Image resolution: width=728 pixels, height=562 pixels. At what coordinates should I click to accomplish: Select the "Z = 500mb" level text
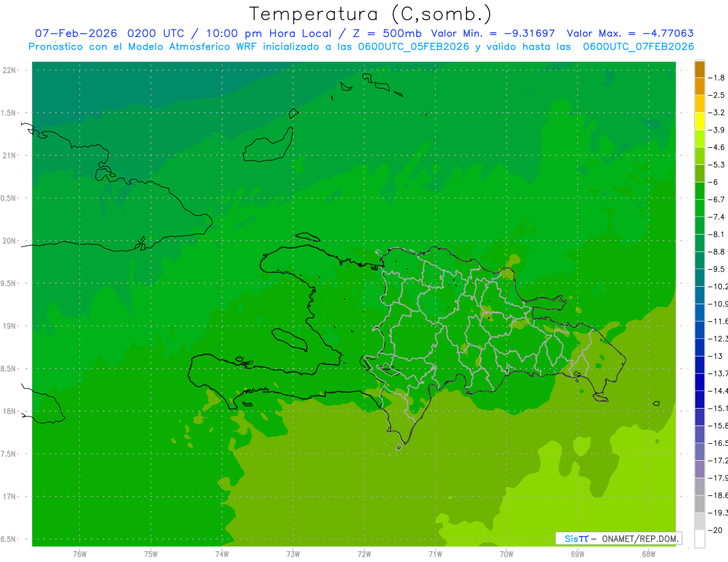point(386,33)
